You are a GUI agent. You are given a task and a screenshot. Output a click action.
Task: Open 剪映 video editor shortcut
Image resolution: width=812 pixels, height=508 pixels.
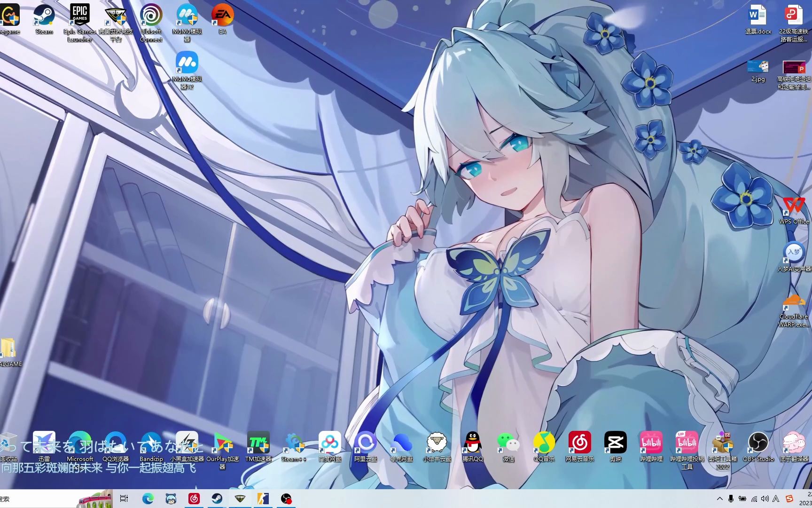click(616, 446)
